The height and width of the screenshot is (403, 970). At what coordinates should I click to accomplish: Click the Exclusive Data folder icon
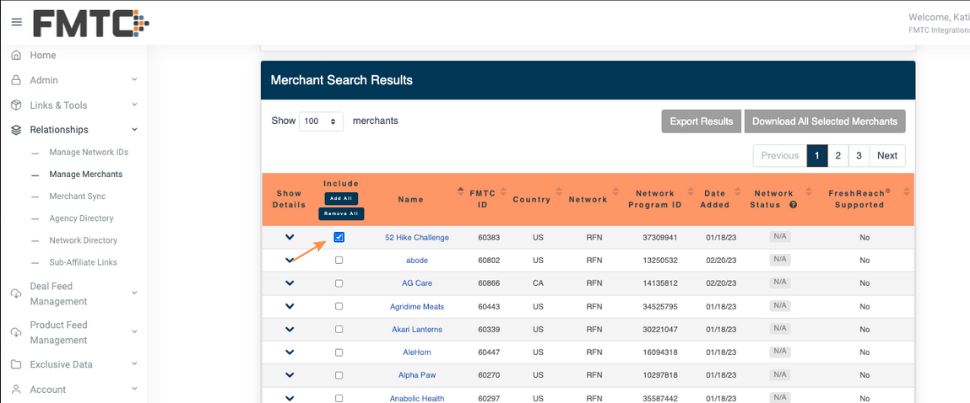tap(16, 365)
